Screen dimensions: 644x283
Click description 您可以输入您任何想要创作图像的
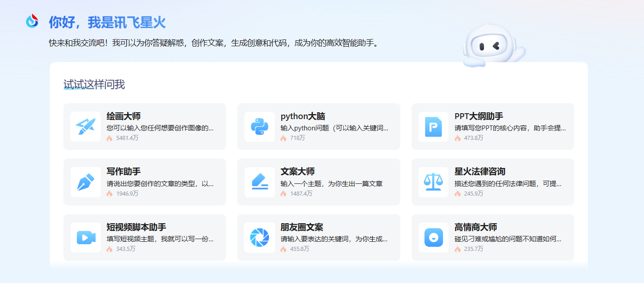click(160, 128)
